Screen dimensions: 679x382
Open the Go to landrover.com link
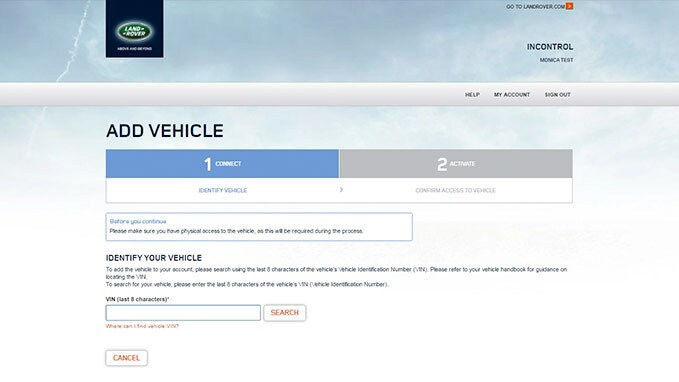coord(536,6)
